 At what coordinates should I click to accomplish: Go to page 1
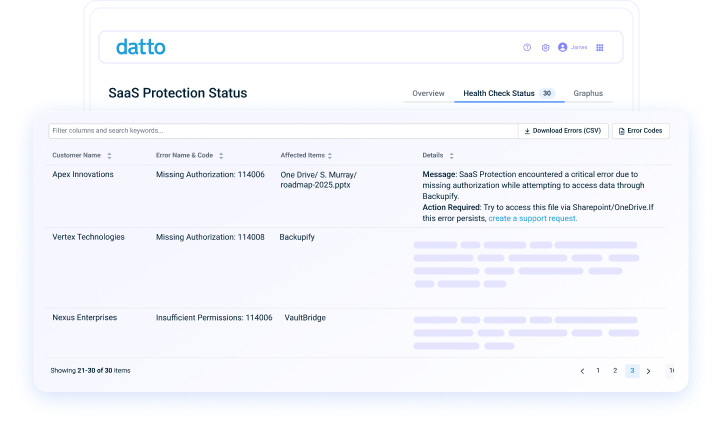tap(598, 370)
